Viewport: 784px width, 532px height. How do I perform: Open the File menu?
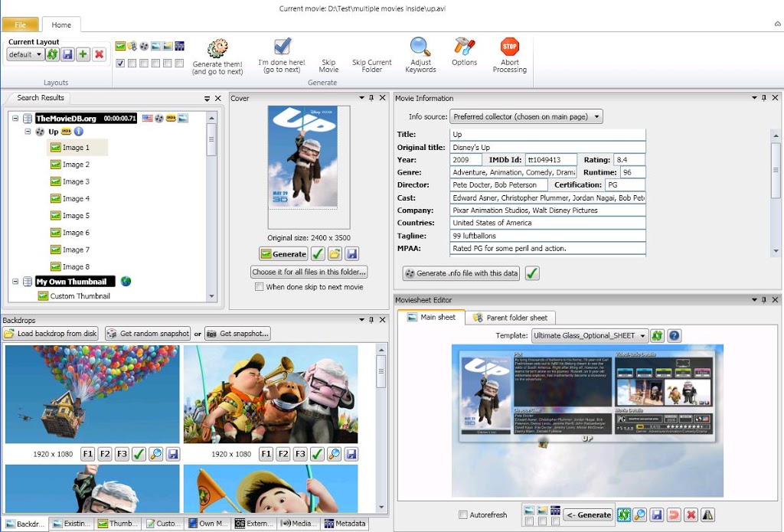[x=21, y=24]
